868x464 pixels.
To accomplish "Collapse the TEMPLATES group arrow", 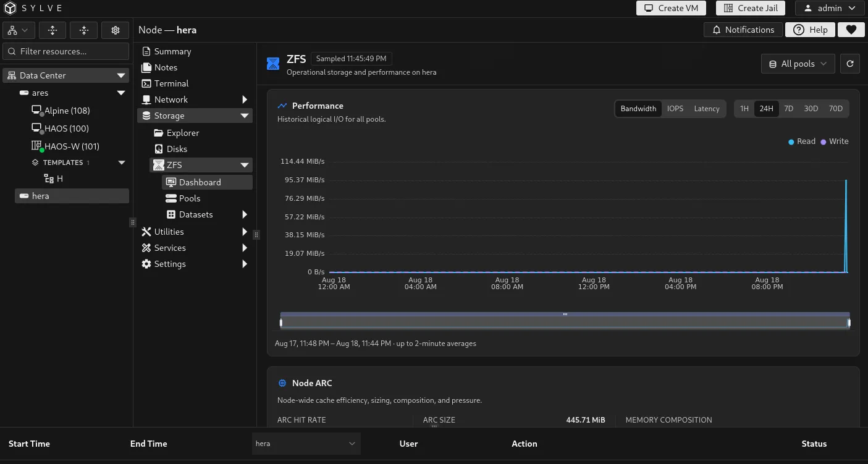I will (121, 162).
